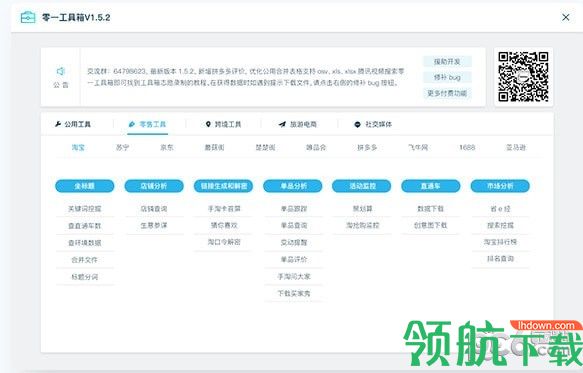Screen dimensions: 583x373
Task: Open the 猜你喜欢 tool
Action: pos(224,225)
